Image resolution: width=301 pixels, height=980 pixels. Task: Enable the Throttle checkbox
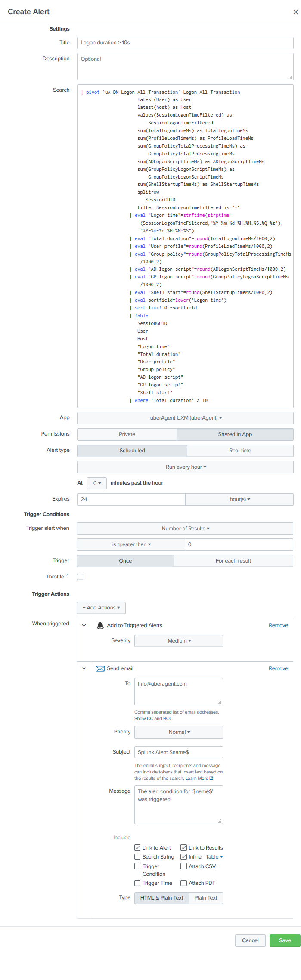click(x=80, y=577)
